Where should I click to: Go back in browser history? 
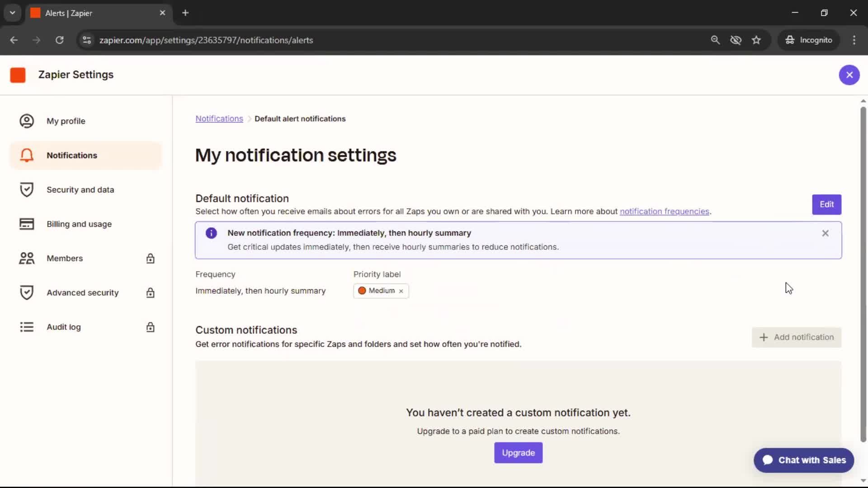point(14,40)
